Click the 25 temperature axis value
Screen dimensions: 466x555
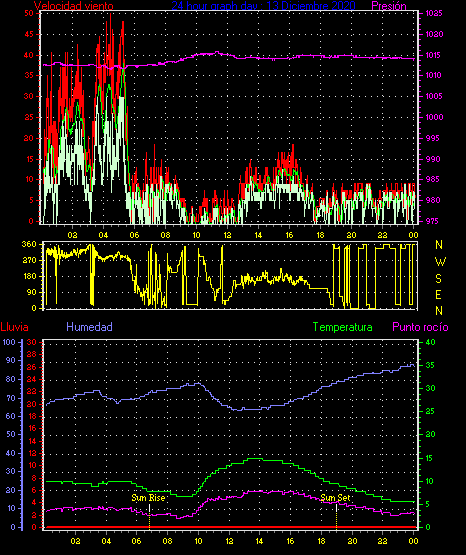pyautogui.click(x=430, y=411)
